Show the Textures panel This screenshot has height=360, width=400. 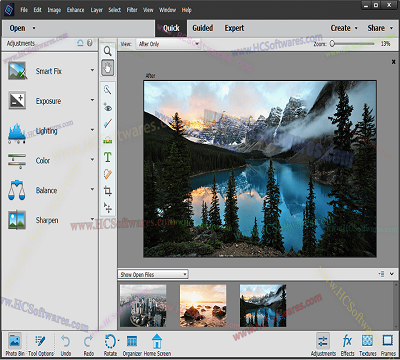[367, 344]
